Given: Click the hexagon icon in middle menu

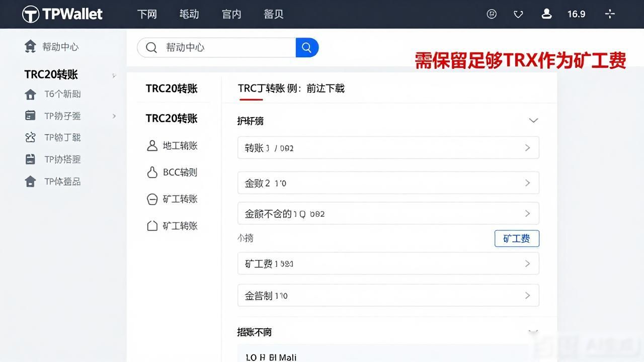Looking at the screenshot, I should pyautogui.click(x=152, y=226).
